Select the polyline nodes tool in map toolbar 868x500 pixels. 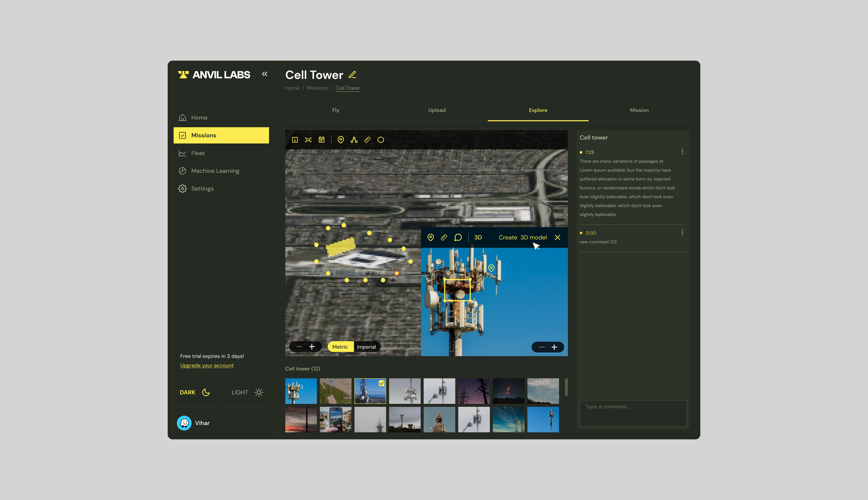[354, 140]
